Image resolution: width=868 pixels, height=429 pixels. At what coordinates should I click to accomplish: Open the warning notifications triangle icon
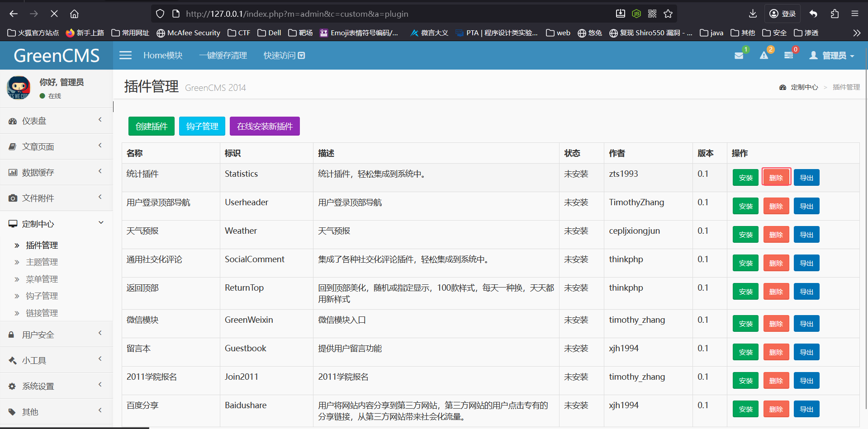coord(764,56)
